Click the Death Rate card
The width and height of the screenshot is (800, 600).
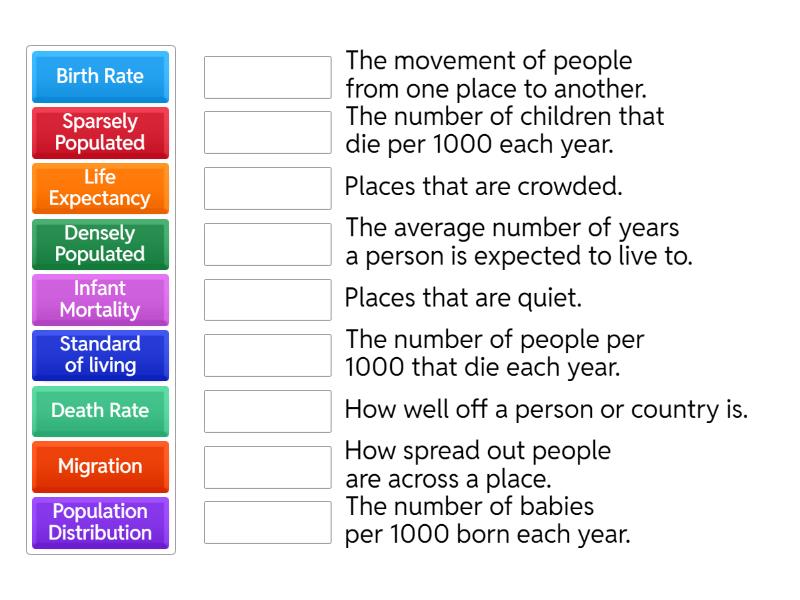[x=100, y=411]
